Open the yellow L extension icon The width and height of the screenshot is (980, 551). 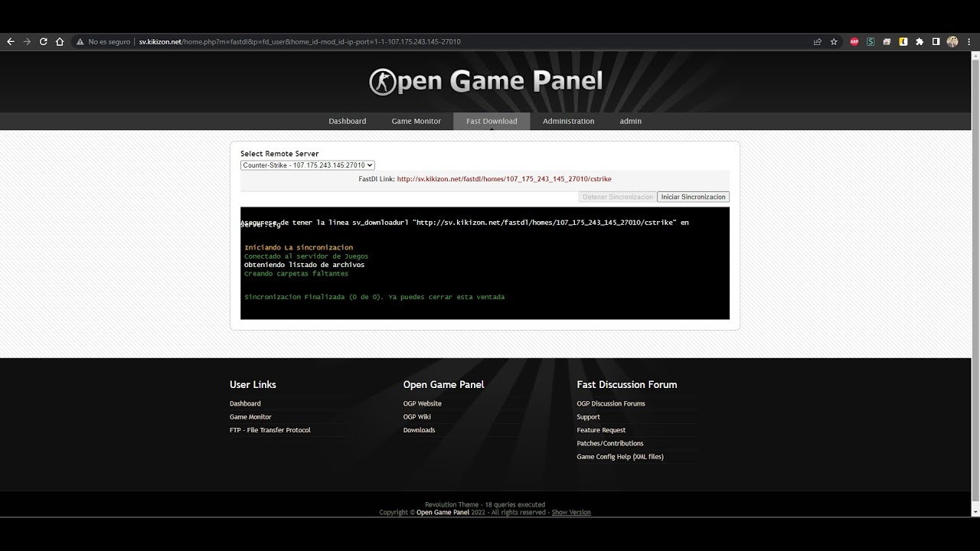point(903,41)
